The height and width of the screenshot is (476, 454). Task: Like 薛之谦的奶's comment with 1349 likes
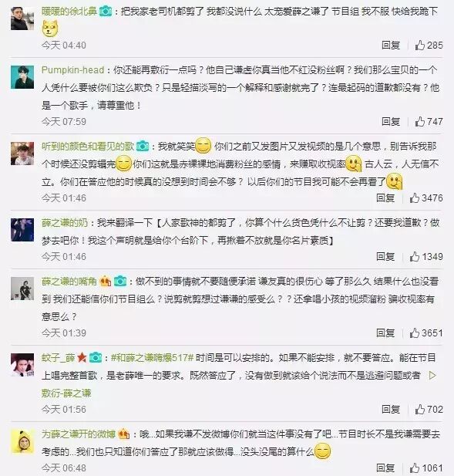coord(415,257)
